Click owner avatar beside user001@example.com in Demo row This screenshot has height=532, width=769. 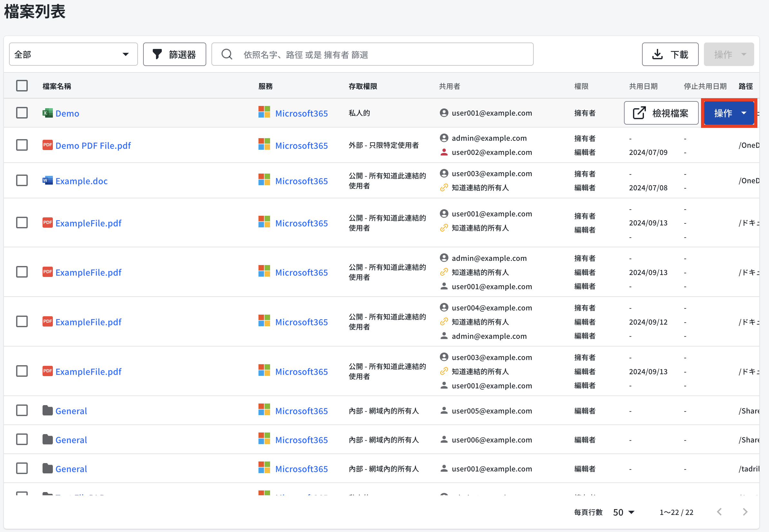[x=444, y=113]
